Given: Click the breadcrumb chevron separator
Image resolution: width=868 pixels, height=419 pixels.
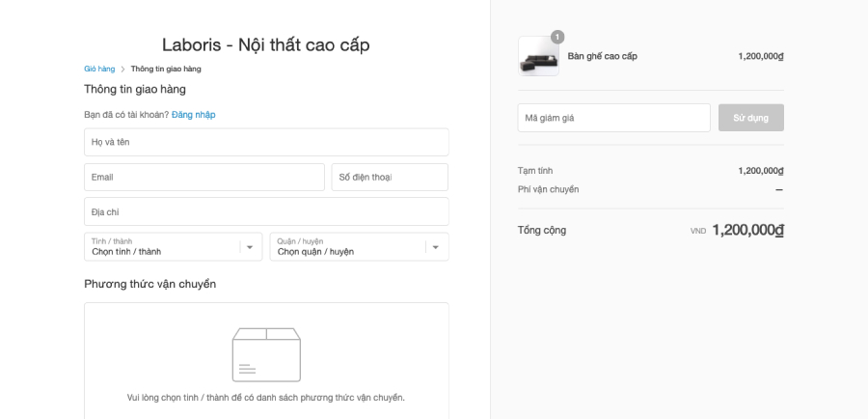Looking at the screenshot, I should tap(122, 70).
